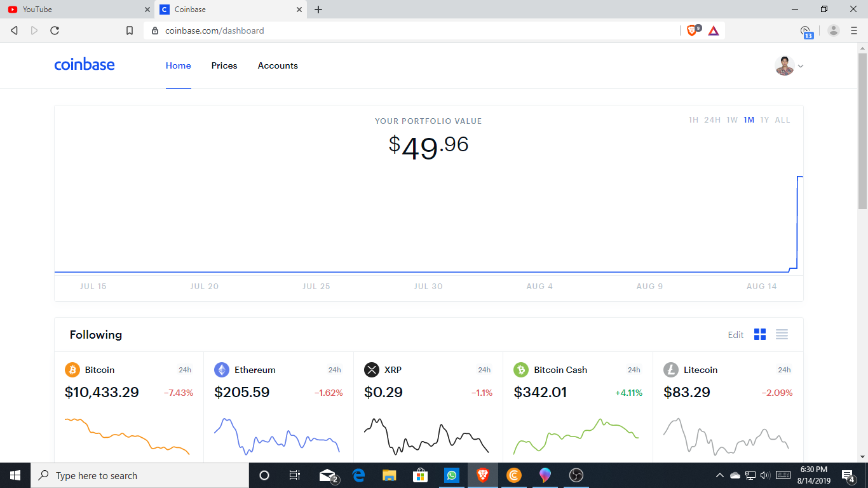Open Task View in the taskbar
Image resolution: width=868 pixels, height=488 pixels.
295,475
